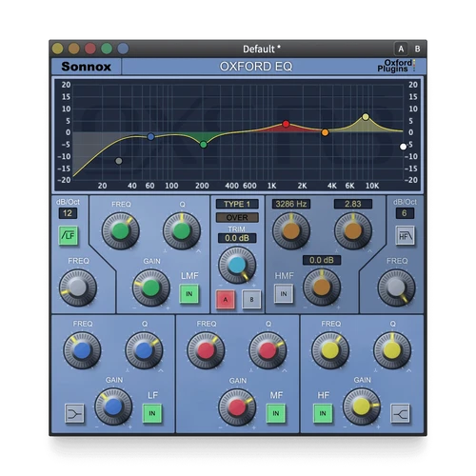476x476 pixels.
Task: Click the yellow HF Q knob
Action: coord(392,350)
